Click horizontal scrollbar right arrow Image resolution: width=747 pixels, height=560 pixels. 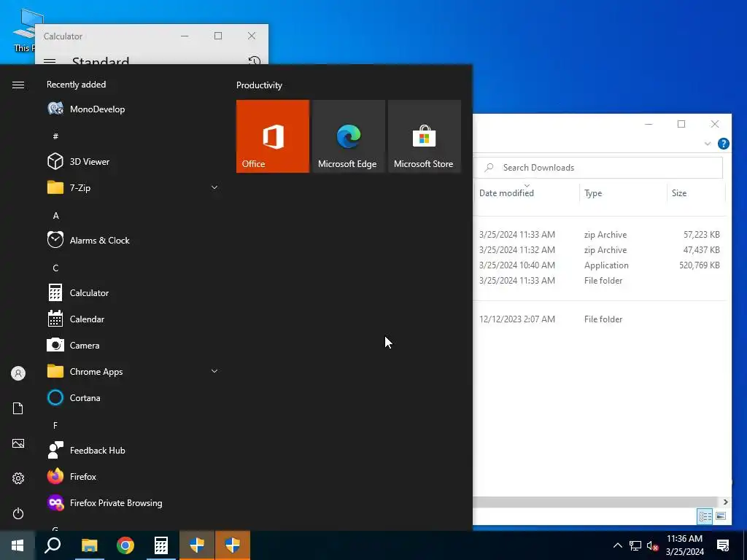(x=725, y=502)
